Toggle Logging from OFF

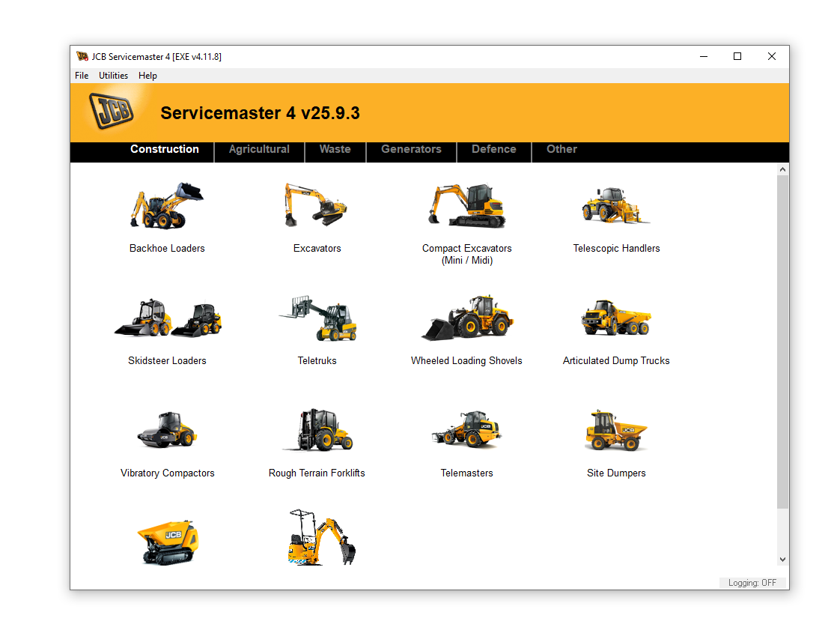tap(752, 583)
